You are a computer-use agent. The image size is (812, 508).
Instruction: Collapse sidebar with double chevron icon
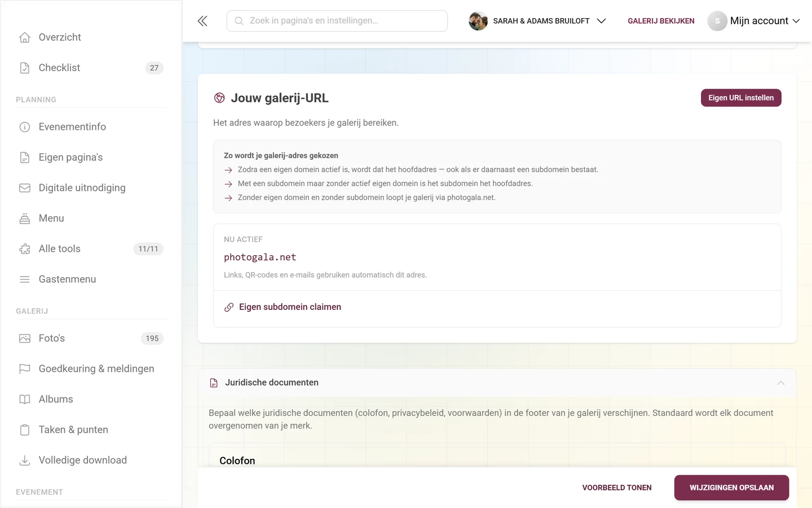coord(202,21)
